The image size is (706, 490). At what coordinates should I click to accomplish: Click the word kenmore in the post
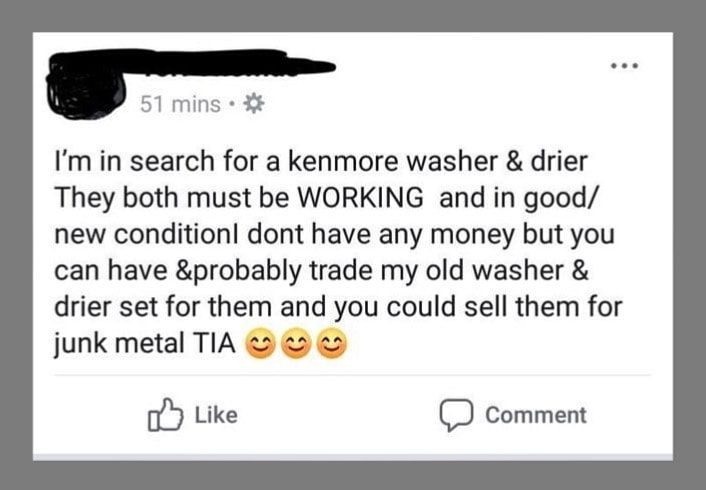[x=342, y=162]
